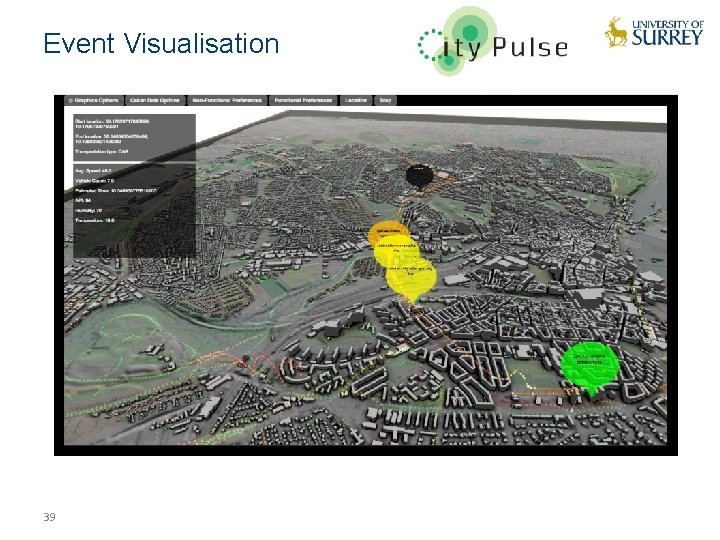Click the Humidity value in info panel
The width and height of the screenshot is (720, 540).
point(88,210)
